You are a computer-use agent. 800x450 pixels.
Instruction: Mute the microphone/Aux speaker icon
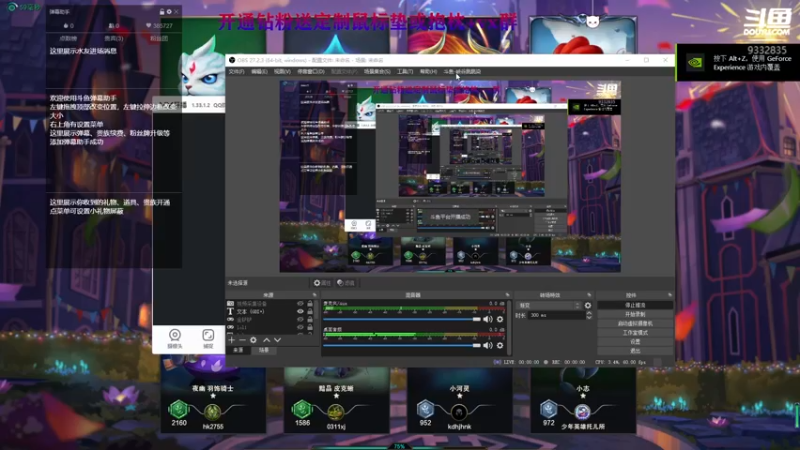488,319
